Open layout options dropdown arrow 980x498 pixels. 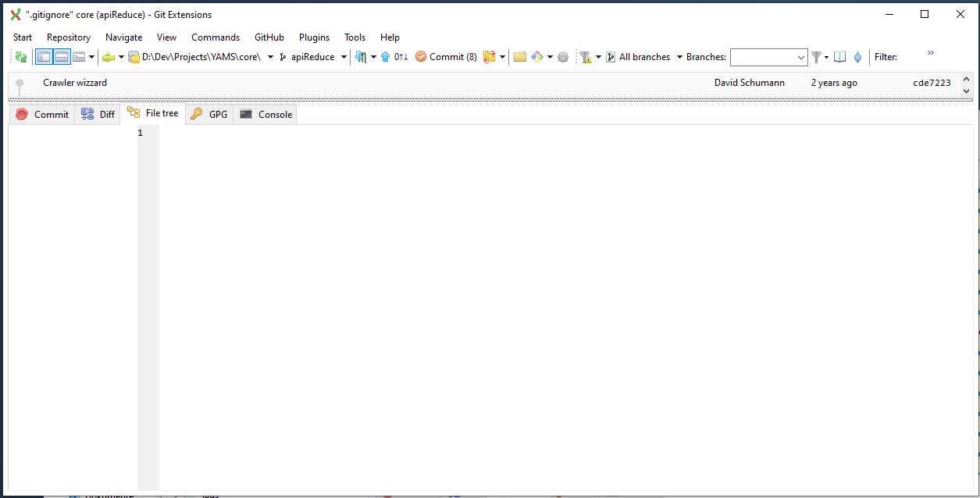click(x=92, y=57)
